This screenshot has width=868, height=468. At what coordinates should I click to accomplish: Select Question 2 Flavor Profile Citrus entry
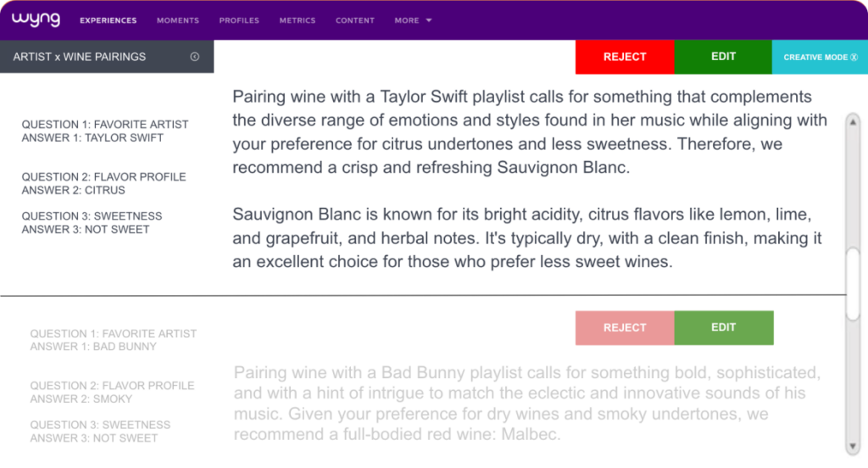point(103,183)
